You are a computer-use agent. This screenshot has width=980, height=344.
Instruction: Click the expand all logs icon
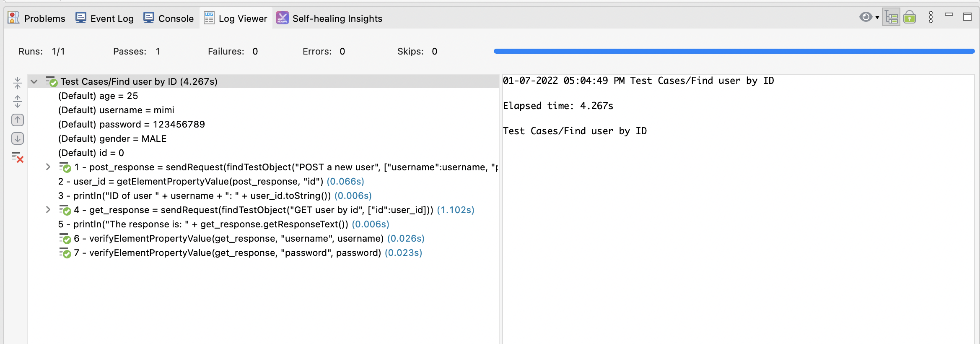coord(18,101)
